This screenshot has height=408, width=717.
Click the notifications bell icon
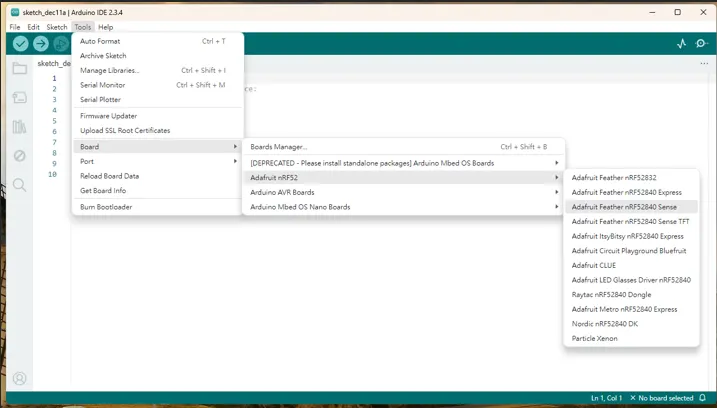pos(702,398)
